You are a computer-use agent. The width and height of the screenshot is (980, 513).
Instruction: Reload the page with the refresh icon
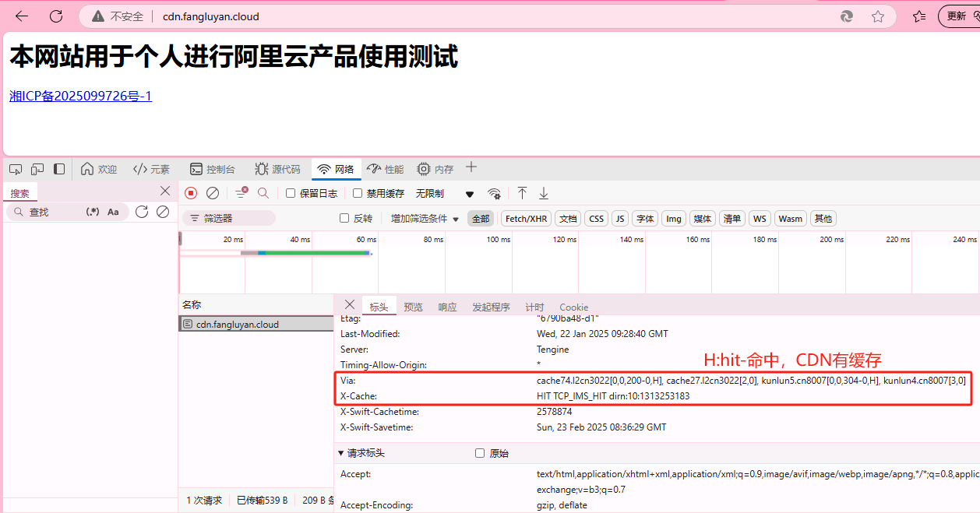pos(56,16)
